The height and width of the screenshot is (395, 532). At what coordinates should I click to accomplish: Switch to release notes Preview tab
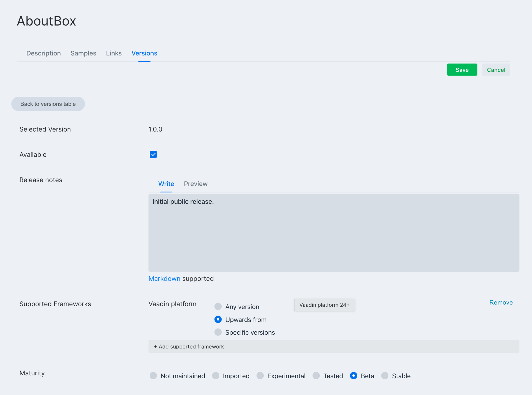[195, 184]
